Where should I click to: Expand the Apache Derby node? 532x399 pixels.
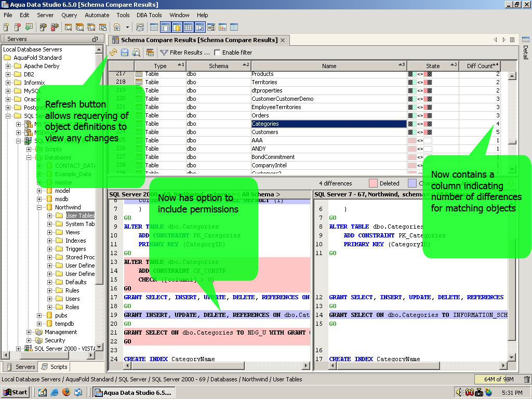pos(8,66)
